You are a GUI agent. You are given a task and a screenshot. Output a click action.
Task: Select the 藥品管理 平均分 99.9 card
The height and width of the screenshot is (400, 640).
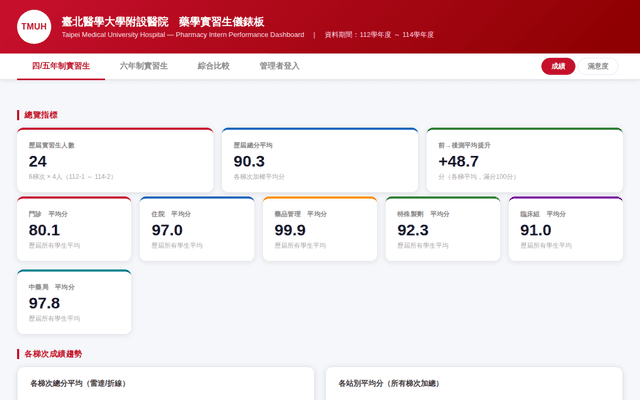(320, 229)
